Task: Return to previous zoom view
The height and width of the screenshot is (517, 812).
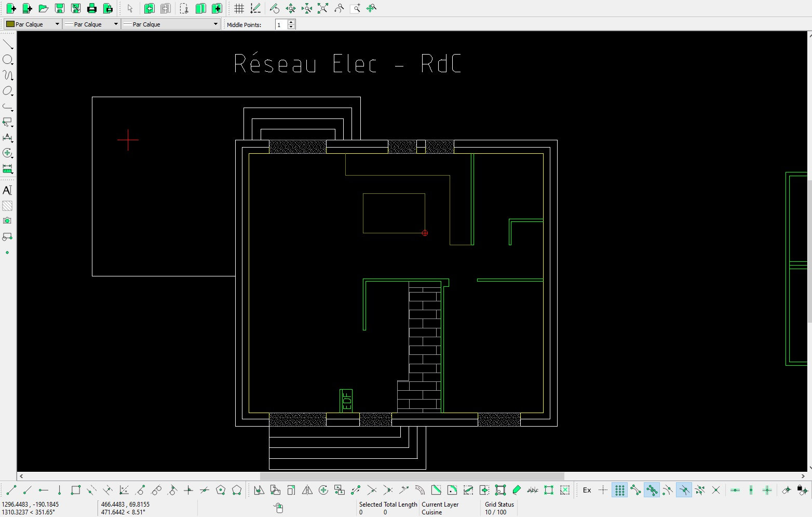Action: (339, 8)
